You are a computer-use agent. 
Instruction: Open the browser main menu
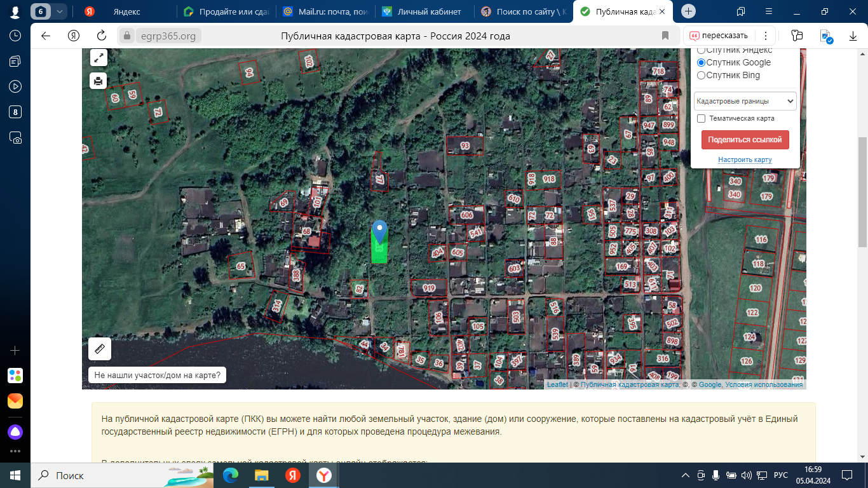click(768, 11)
